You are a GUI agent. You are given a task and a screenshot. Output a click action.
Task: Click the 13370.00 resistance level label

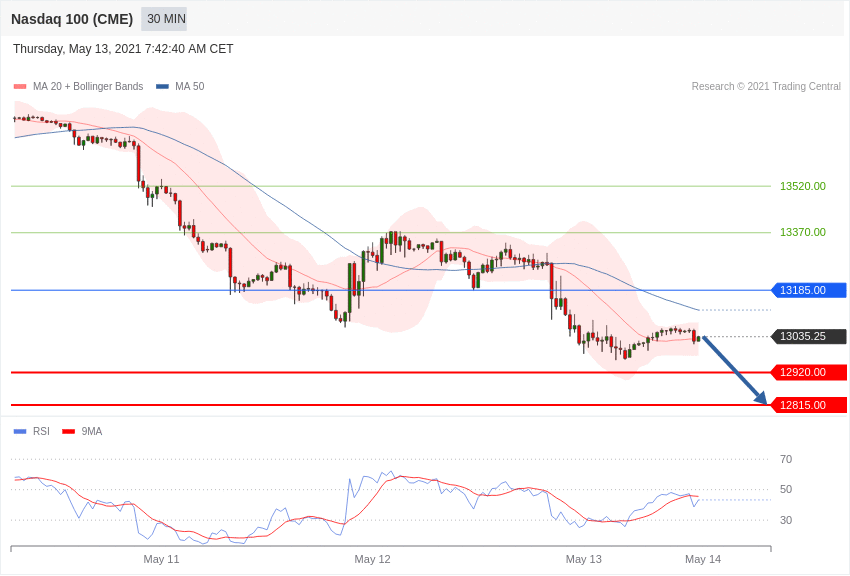click(x=802, y=232)
